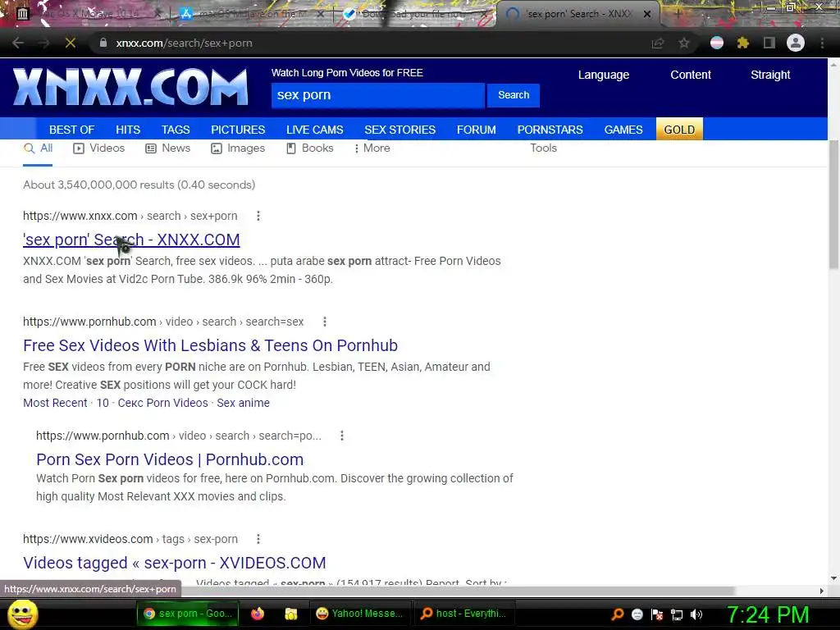Viewport: 840px width, 630px height.
Task: Click the vertical scrollbar down arrow
Action: click(x=833, y=578)
